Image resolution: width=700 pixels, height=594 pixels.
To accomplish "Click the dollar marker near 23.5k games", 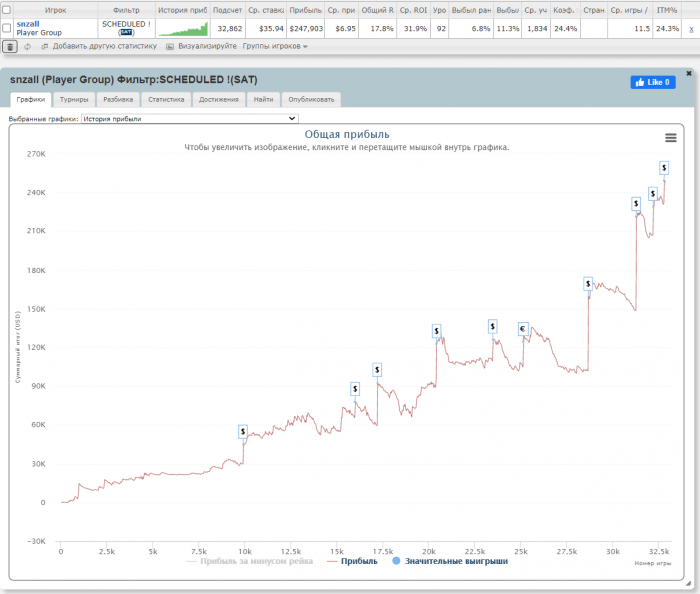I will pos(492,327).
